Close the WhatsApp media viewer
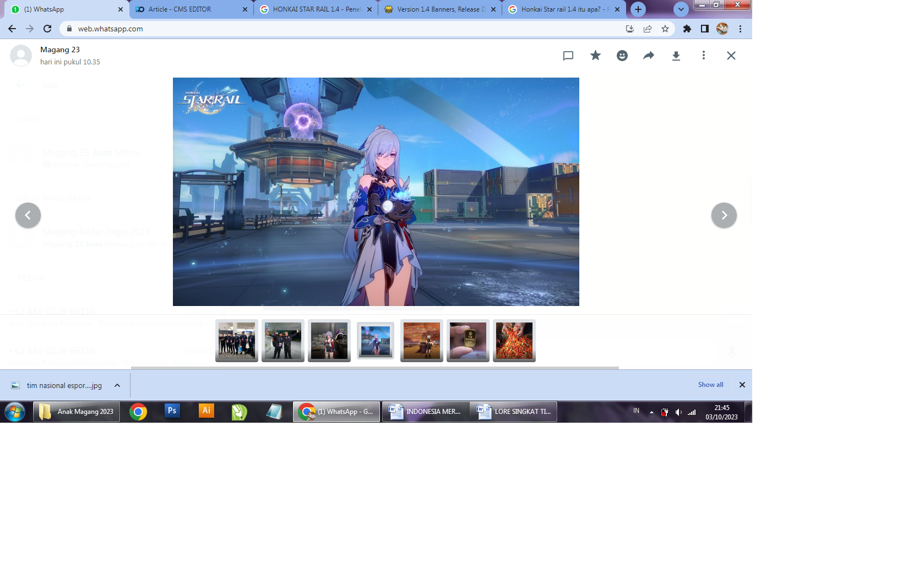 click(731, 56)
